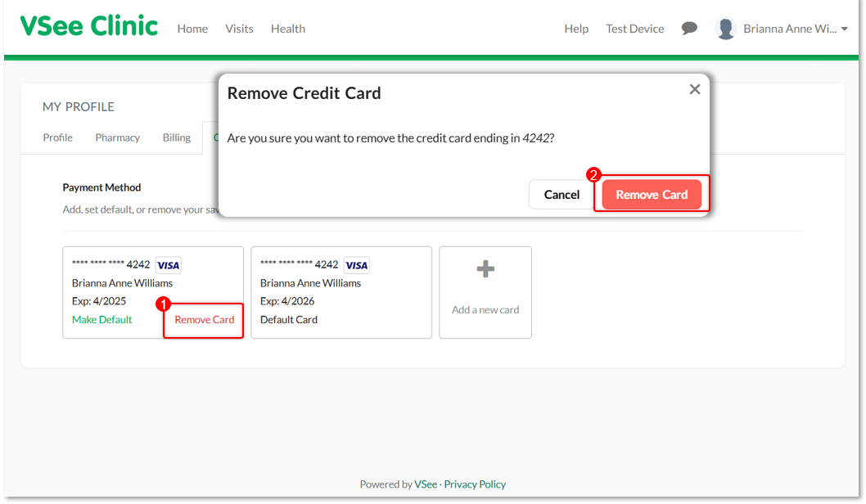Open the Privacy Policy link
This screenshot has height=504, width=866.
[475, 484]
